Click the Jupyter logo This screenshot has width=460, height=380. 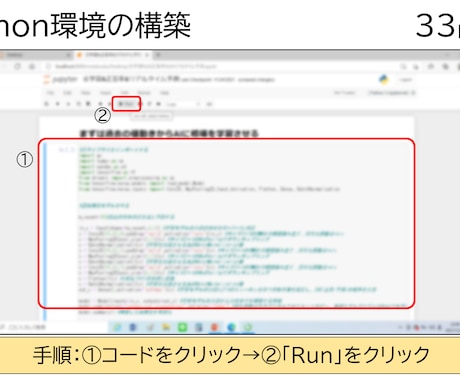(x=60, y=79)
